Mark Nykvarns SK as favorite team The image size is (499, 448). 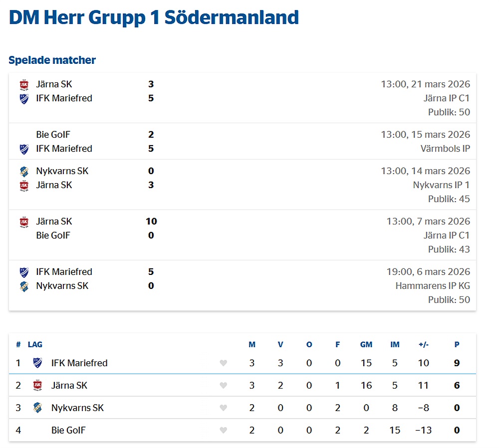(x=224, y=408)
